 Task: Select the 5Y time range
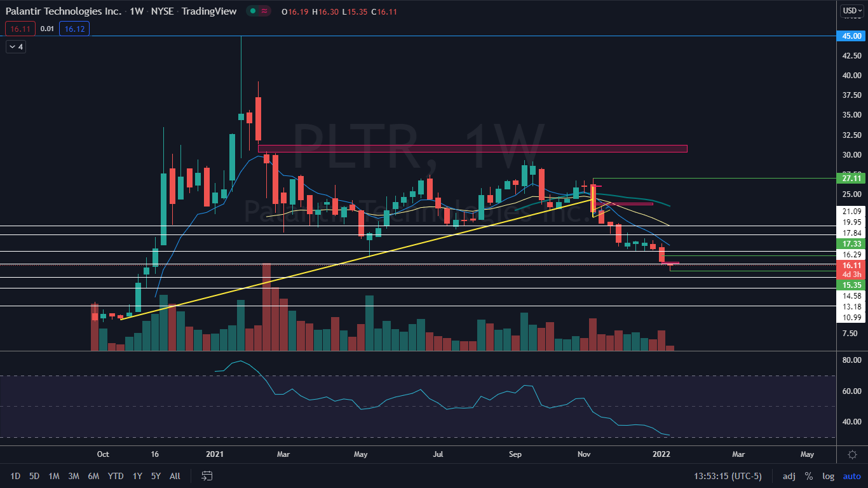point(156,476)
